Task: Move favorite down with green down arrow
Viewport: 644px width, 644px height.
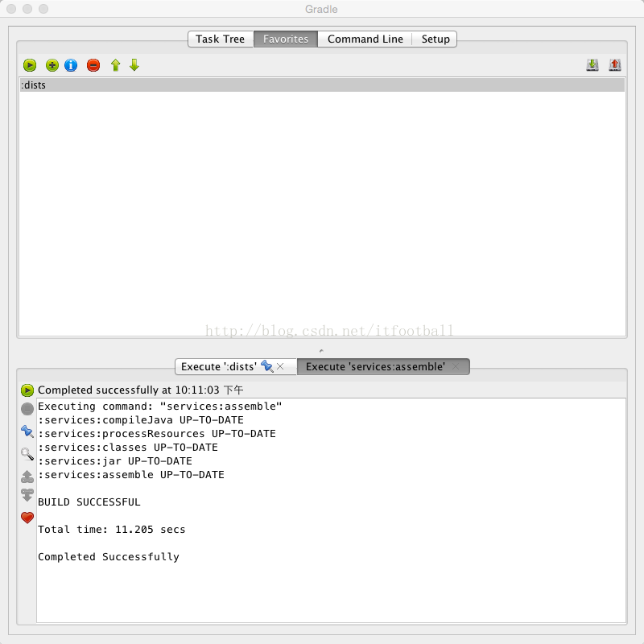Action: (134, 65)
